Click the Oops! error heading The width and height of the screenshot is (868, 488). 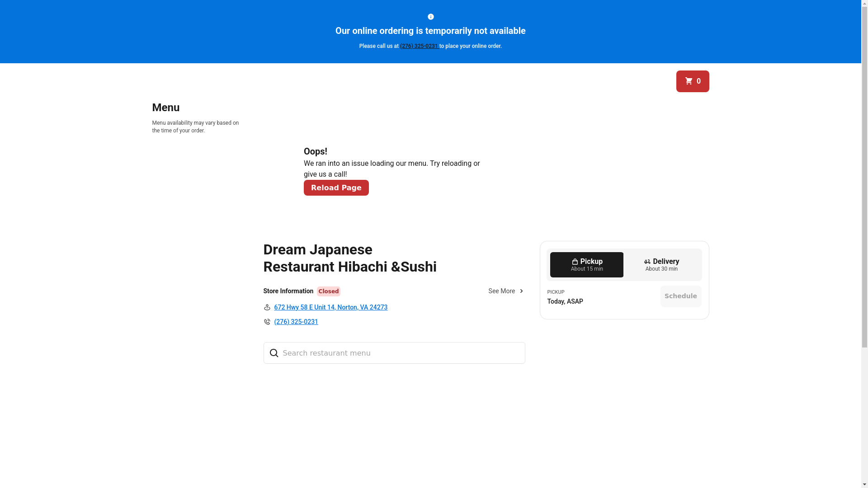pos(315,151)
